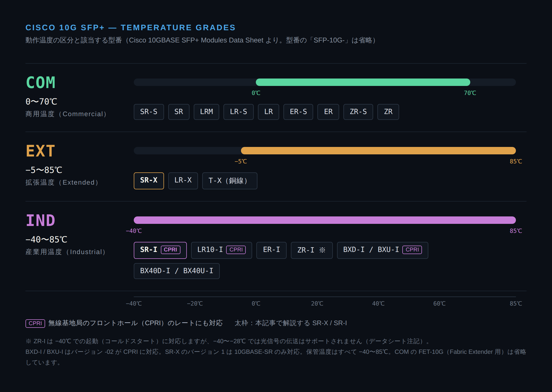The width and height of the screenshot is (552, 392).
Task: Click the COM grade heading
Action: [x=41, y=82]
